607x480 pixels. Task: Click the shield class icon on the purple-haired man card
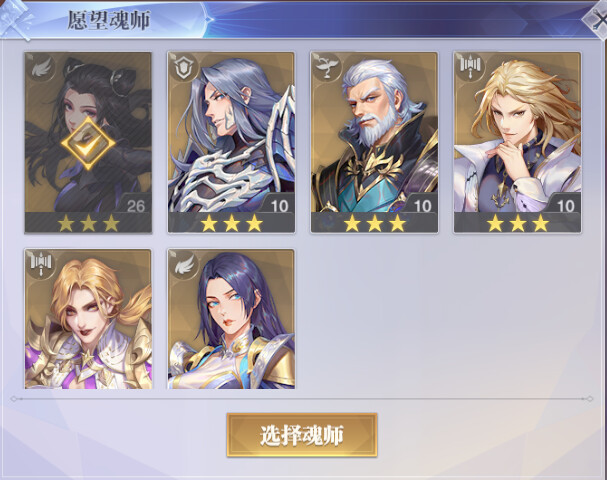click(183, 68)
